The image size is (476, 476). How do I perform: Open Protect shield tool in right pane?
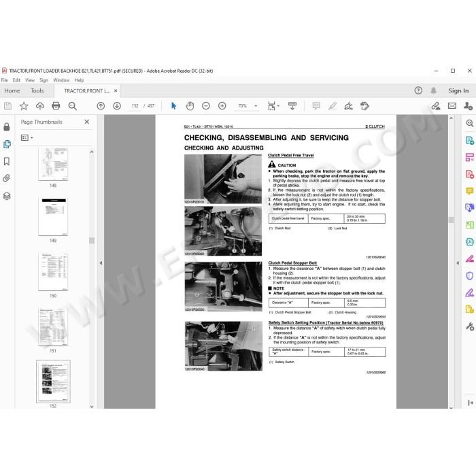470,276
